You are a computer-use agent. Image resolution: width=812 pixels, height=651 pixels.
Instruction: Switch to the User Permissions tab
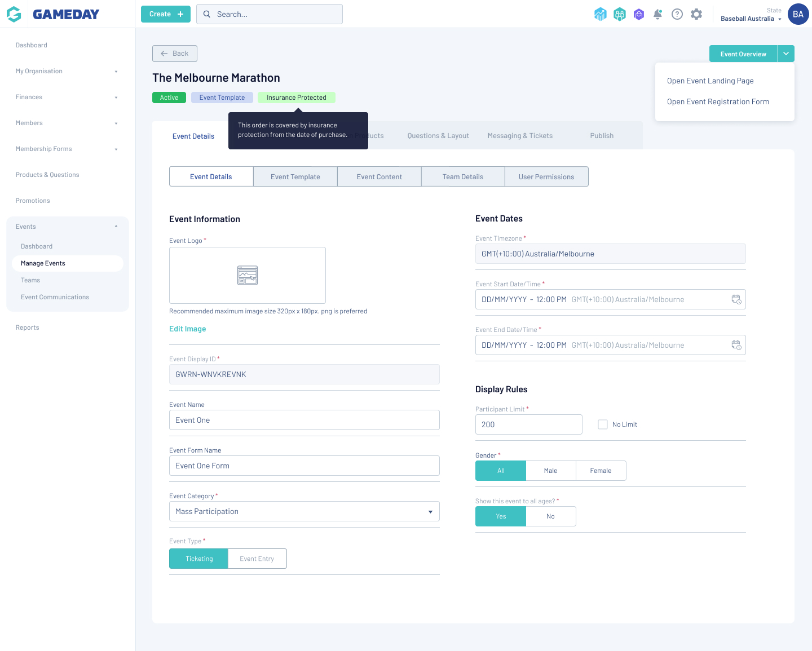point(546,176)
